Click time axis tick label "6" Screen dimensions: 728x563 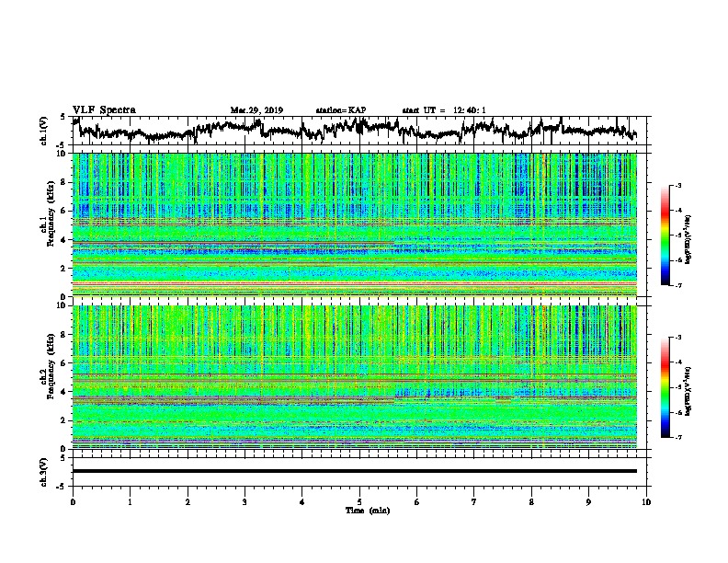[417, 502]
